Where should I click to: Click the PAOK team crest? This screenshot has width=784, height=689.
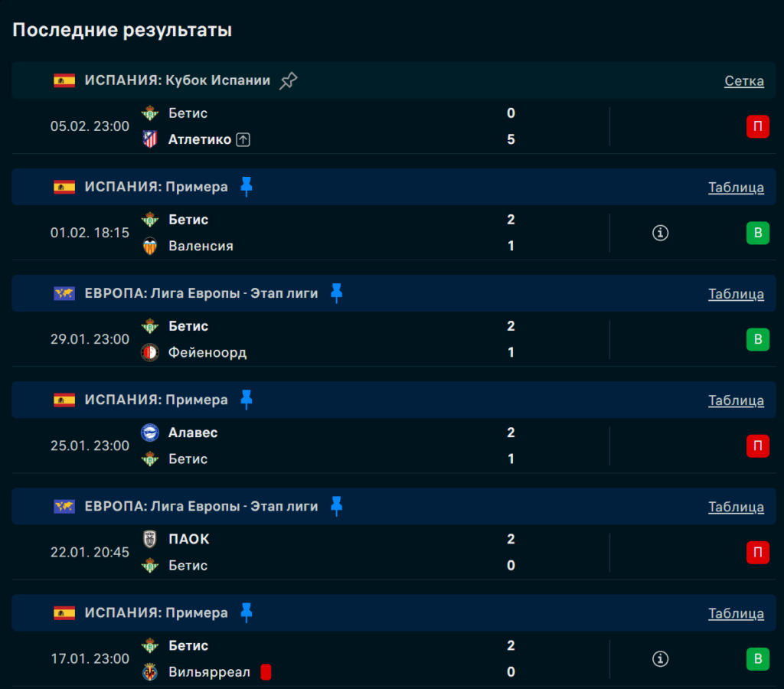150,539
